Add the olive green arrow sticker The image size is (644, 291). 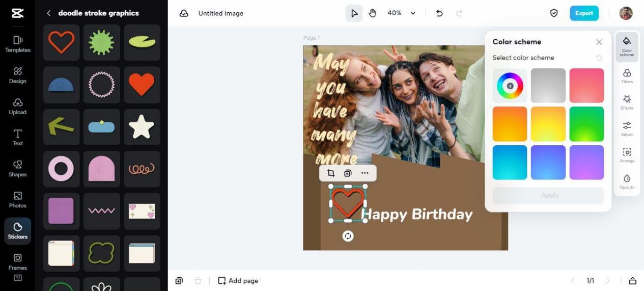[61, 127]
